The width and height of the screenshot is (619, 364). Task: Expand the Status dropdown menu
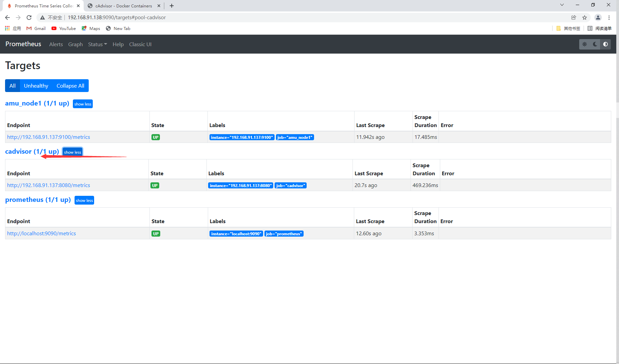tap(97, 44)
